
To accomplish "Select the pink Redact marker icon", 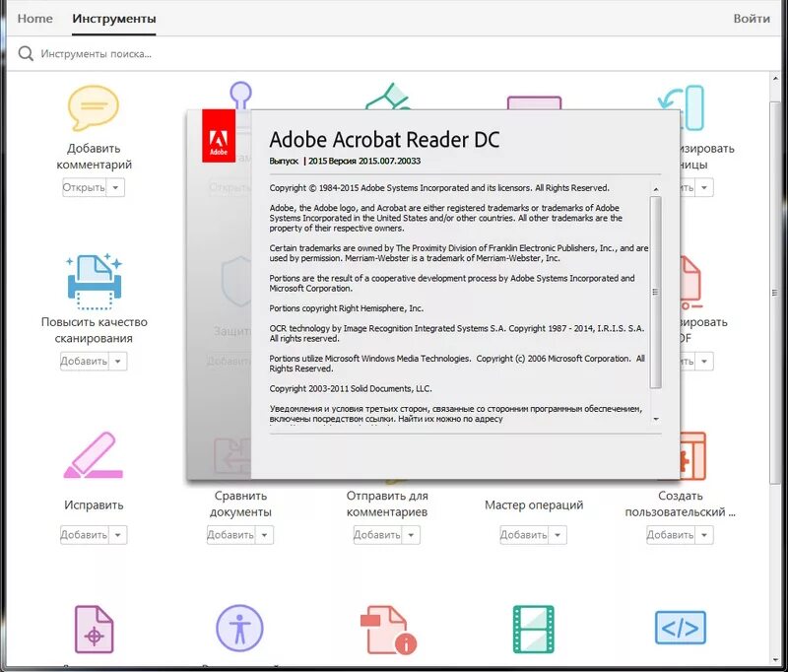I will (94, 455).
